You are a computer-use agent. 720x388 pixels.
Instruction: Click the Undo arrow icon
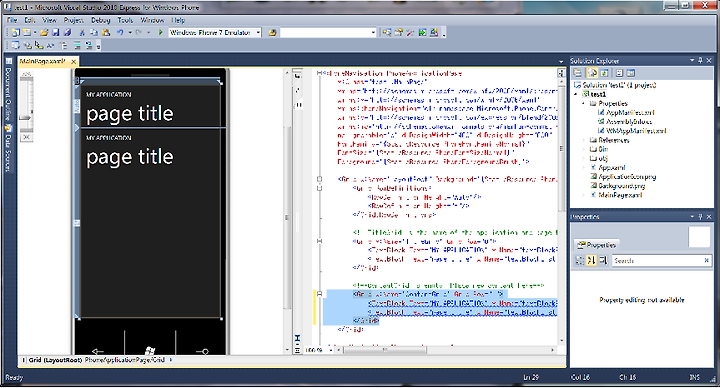[x=120, y=33]
